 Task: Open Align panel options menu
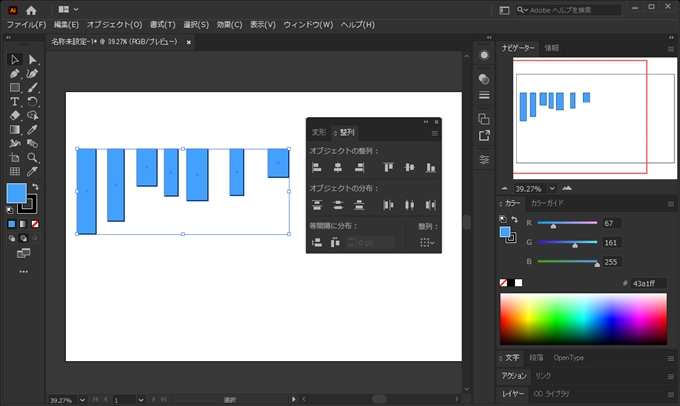(x=435, y=134)
